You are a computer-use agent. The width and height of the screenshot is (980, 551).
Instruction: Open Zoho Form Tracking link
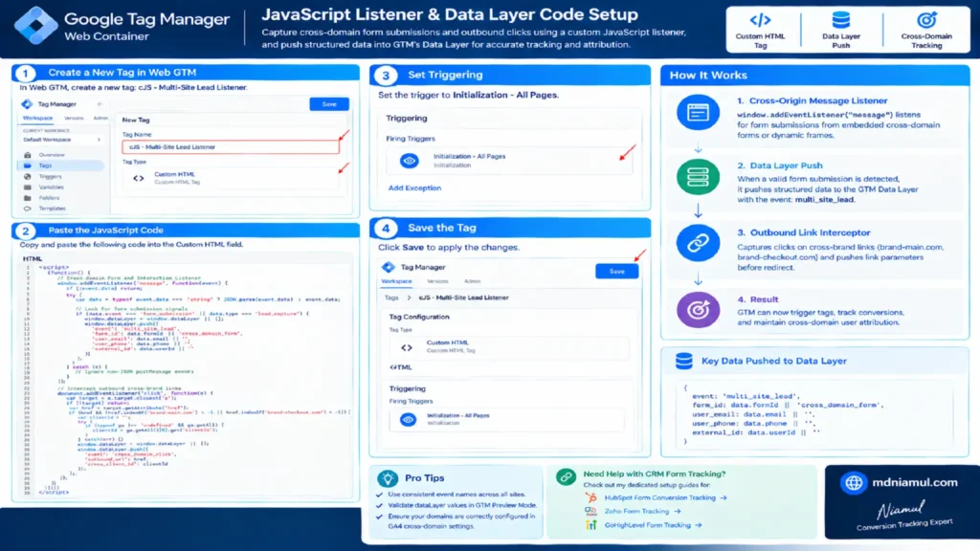point(642,512)
